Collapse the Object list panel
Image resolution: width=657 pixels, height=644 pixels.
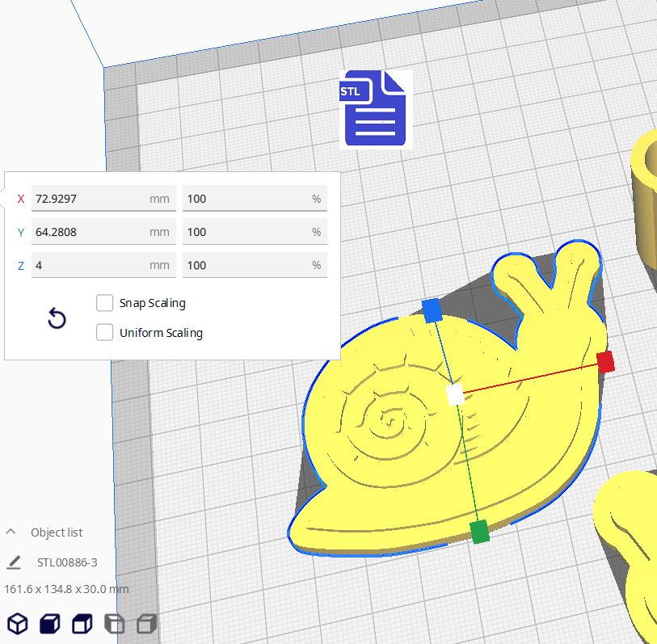11,532
